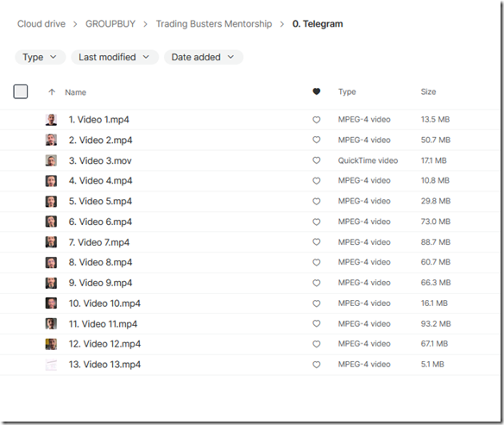
Task: Toggle the select-all checkbox
Action: point(21,91)
